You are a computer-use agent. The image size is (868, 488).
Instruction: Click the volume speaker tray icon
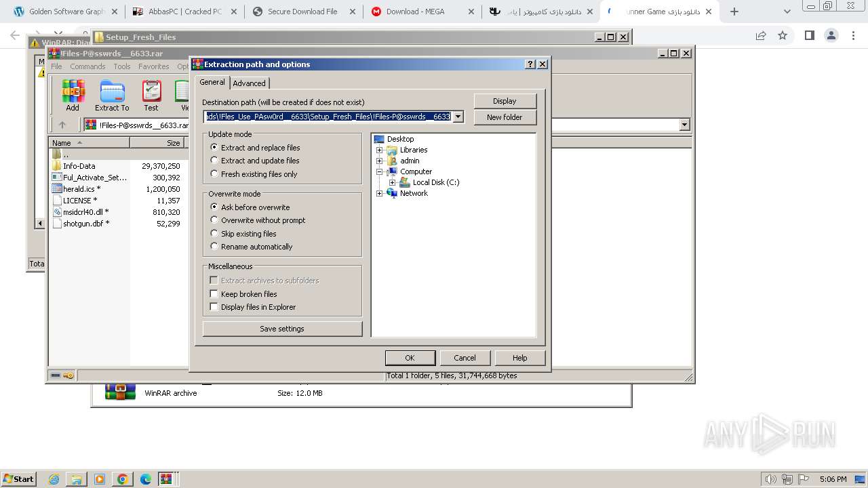(770, 479)
